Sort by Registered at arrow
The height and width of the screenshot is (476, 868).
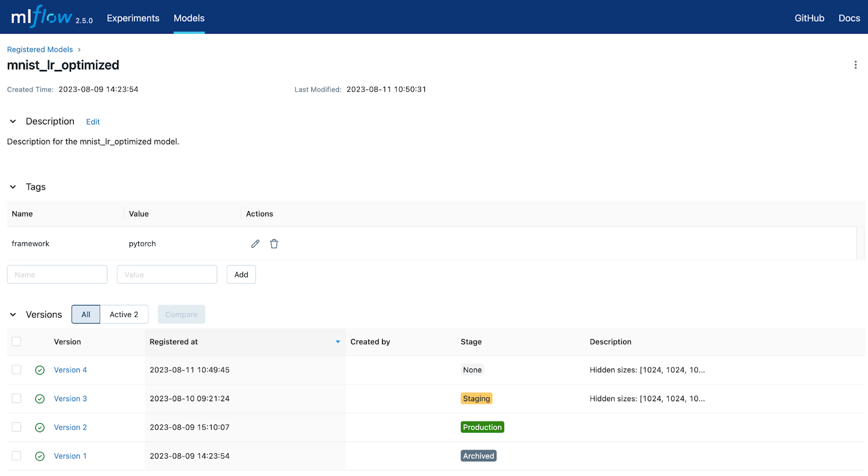(337, 342)
